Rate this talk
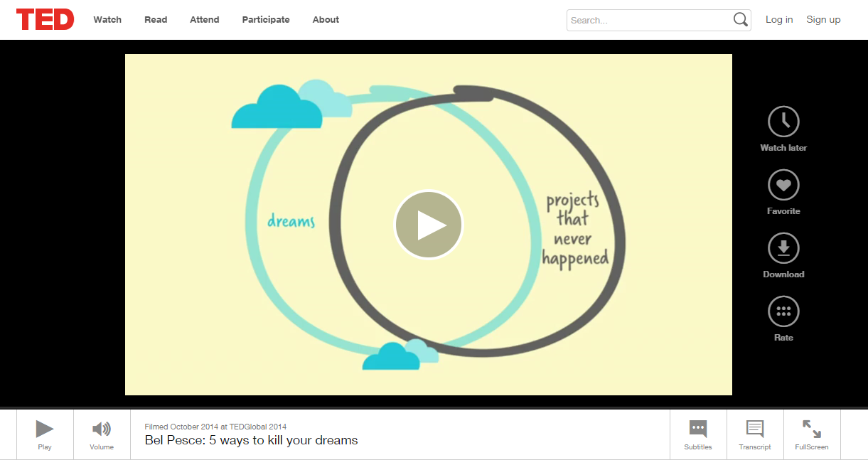 (783, 319)
